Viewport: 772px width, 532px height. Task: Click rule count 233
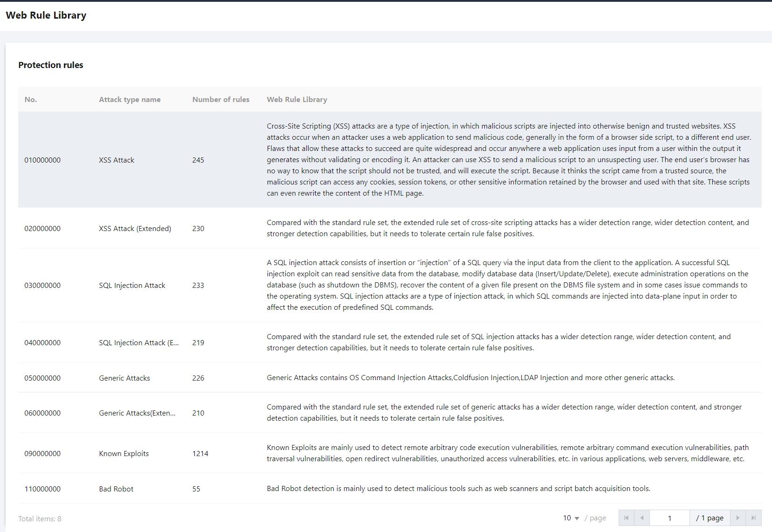(x=198, y=285)
